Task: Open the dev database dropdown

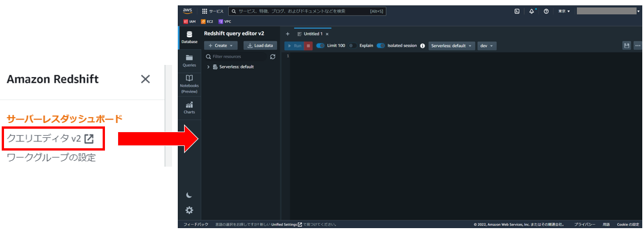Action: (487, 46)
